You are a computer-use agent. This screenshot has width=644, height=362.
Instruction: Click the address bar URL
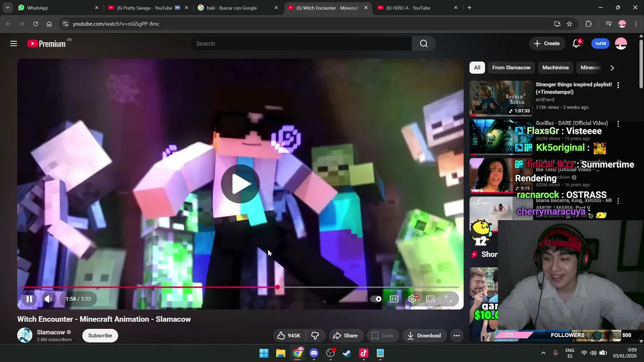116,24
